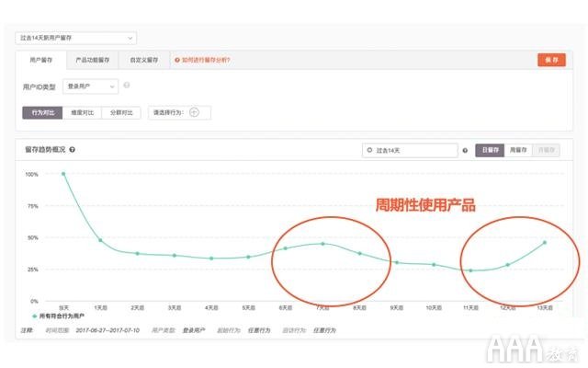
Task: Open the 自定义留存 tab
Action: pyautogui.click(x=143, y=60)
